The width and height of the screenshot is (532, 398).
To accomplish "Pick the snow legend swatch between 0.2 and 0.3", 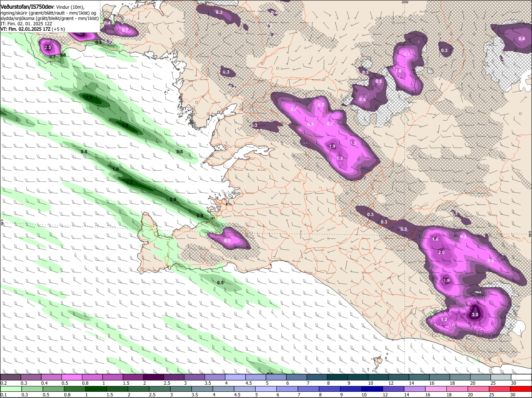I will 10,377.
